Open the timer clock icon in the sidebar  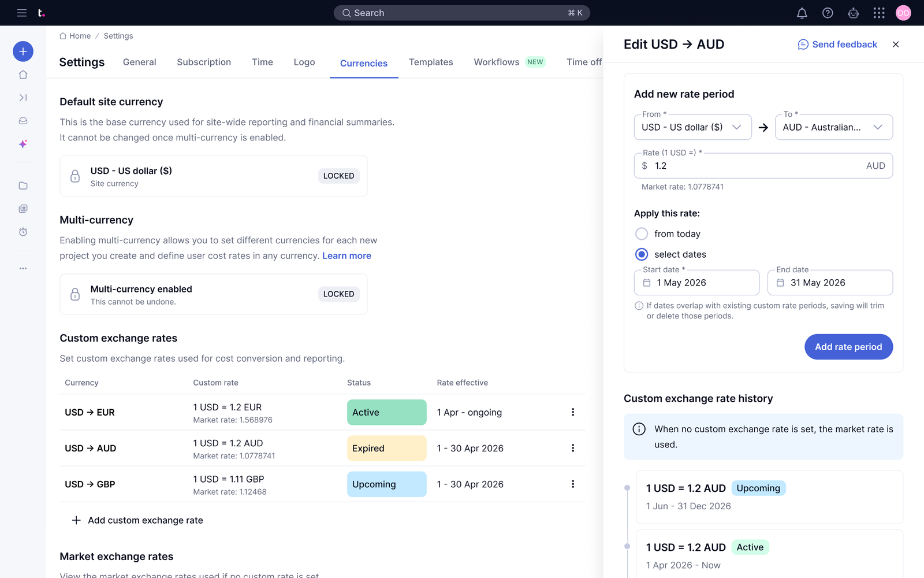(23, 232)
